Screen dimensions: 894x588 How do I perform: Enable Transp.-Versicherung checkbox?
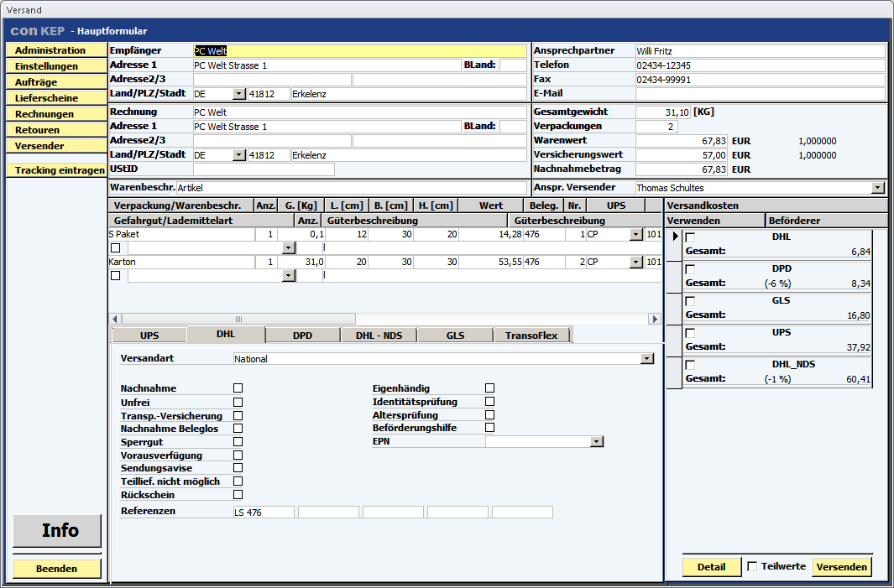tap(238, 415)
